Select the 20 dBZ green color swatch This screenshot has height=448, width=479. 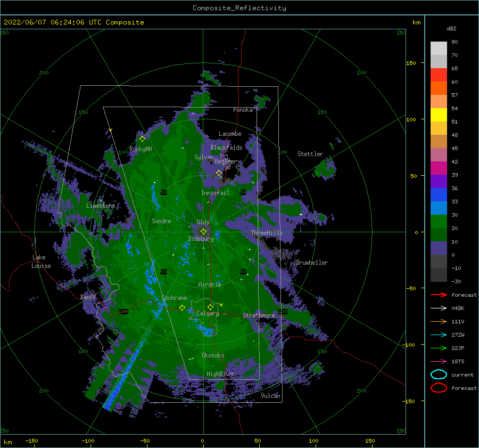tap(439, 234)
